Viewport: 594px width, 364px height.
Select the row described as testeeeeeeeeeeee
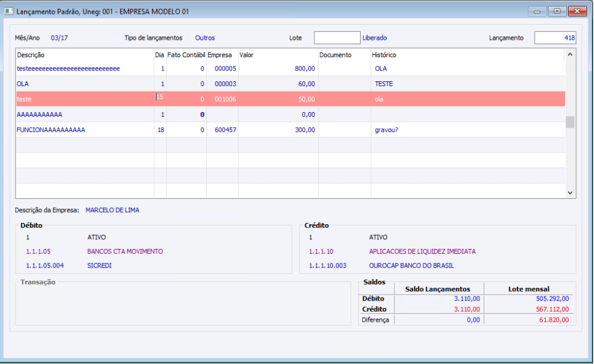(290, 69)
